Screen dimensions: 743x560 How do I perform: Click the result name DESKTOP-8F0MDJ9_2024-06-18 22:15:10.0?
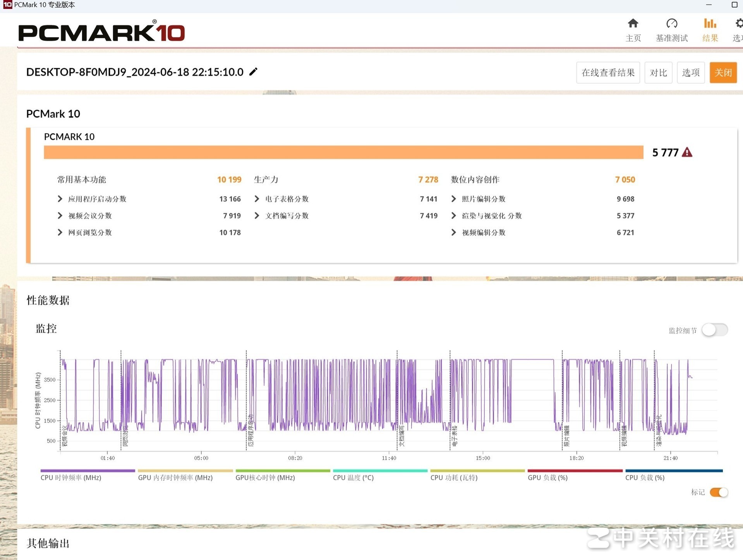point(135,72)
